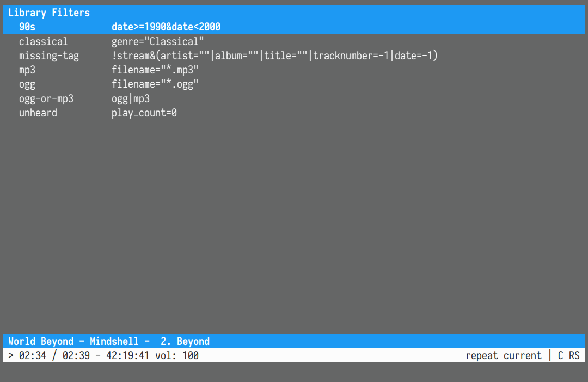
Task: Toggle the repeat current indicator
Action: [x=504, y=356]
